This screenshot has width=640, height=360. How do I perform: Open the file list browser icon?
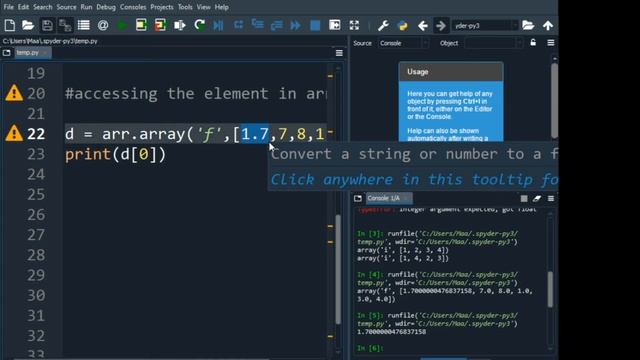click(x=84, y=25)
